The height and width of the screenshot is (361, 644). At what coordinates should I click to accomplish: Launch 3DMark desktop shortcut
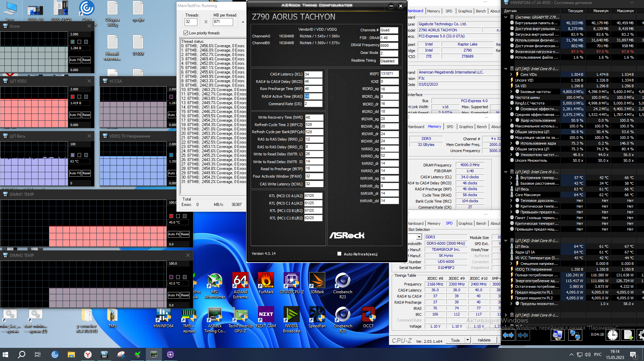click(317, 284)
